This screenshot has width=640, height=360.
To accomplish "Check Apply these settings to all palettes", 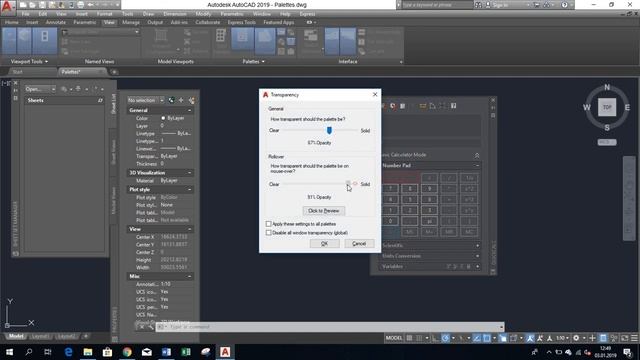I will 268,224.
